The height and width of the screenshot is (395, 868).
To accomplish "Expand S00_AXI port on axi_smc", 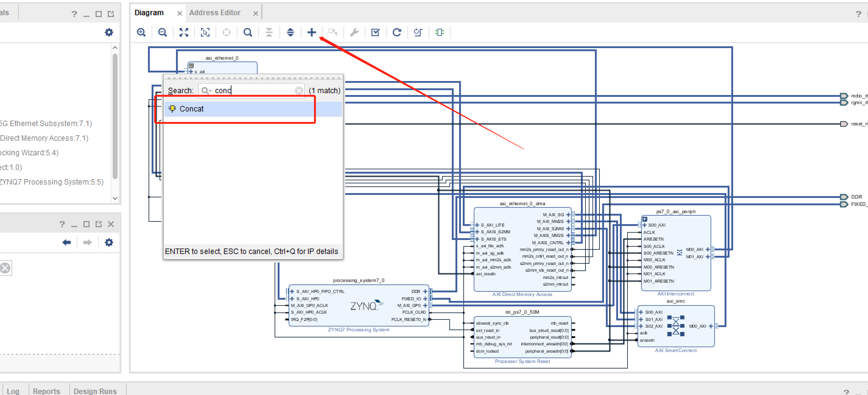I will tap(641, 312).
